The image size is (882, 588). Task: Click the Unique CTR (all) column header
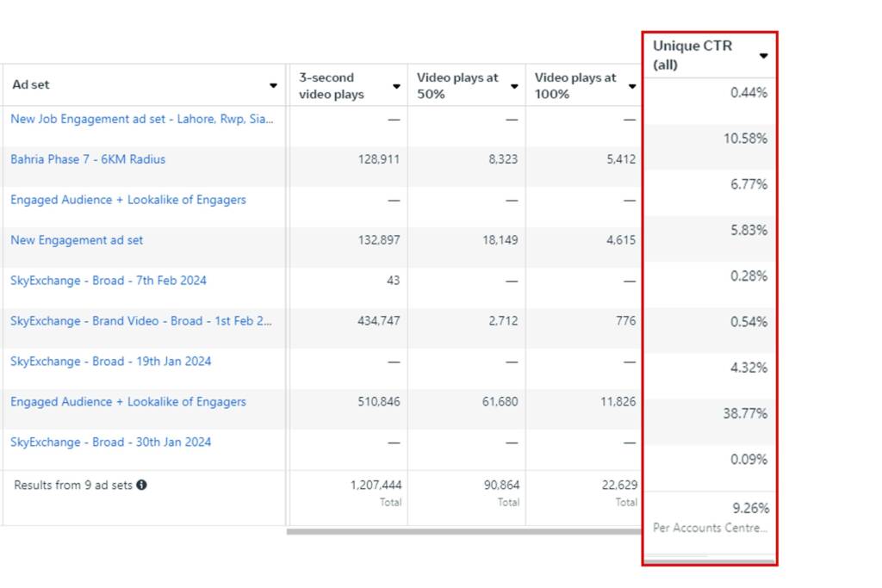[x=693, y=55]
